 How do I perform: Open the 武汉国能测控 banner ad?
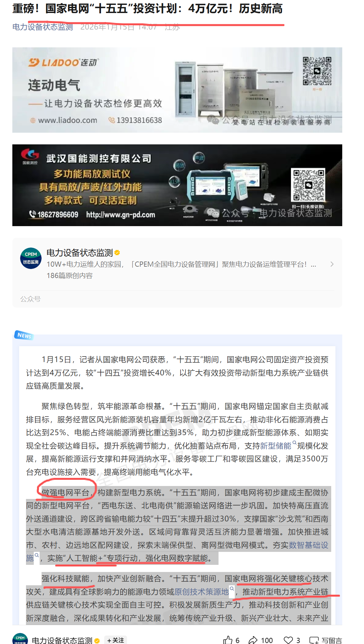coord(177,185)
